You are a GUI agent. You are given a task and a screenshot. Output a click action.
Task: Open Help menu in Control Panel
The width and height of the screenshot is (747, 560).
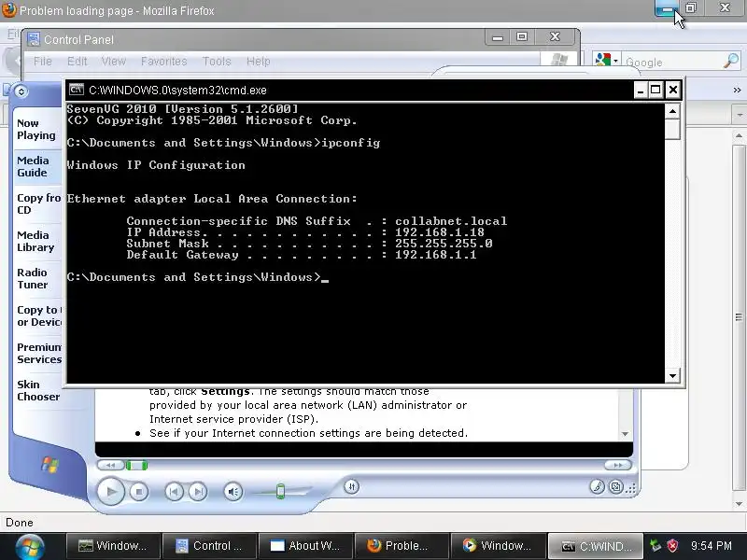tap(259, 62)
